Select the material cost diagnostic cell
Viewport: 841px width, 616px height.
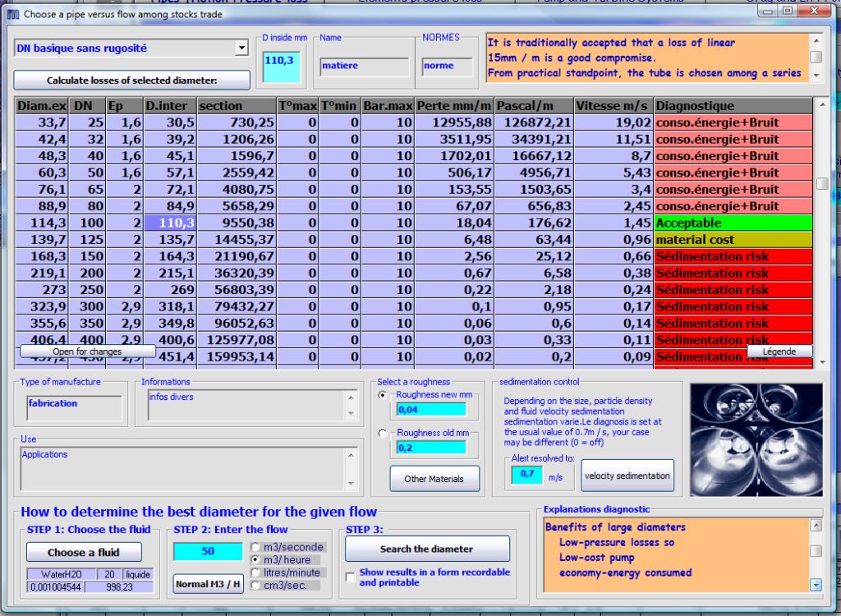click(x=733, y=239)
